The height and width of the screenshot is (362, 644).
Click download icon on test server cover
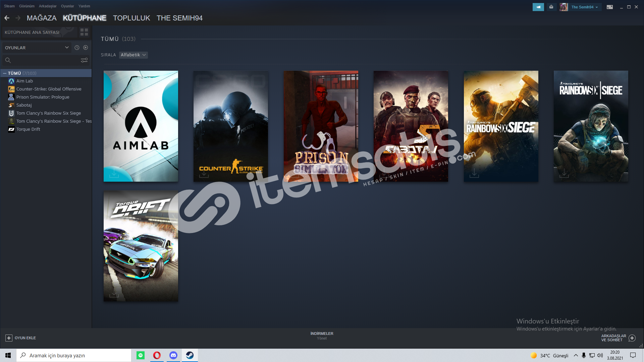564,173
